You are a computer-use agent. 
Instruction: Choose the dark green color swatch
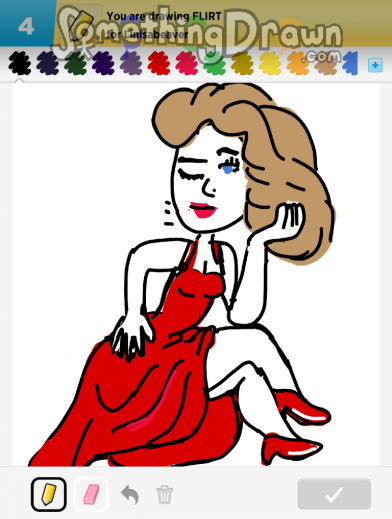[x=75, y=63]
